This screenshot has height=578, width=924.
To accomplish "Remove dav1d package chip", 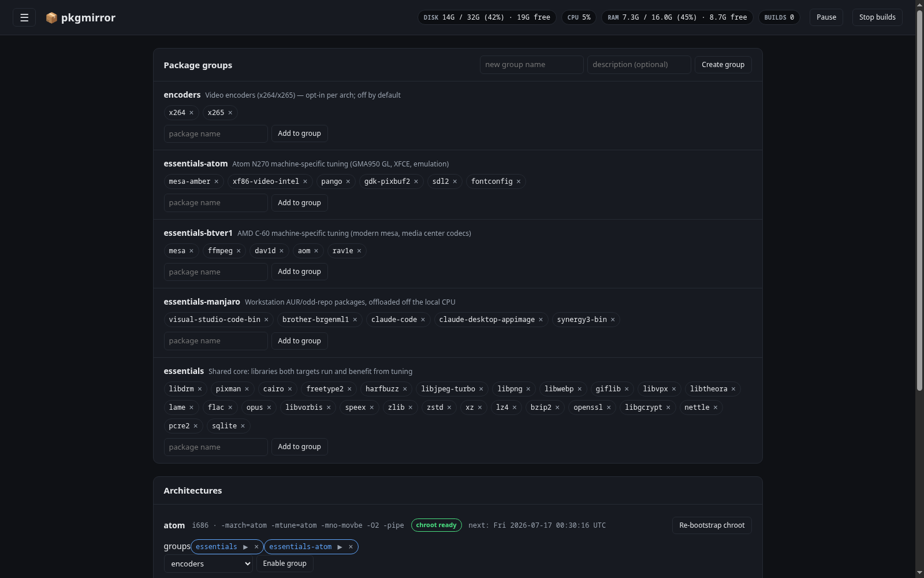I will tap(281, 251).
